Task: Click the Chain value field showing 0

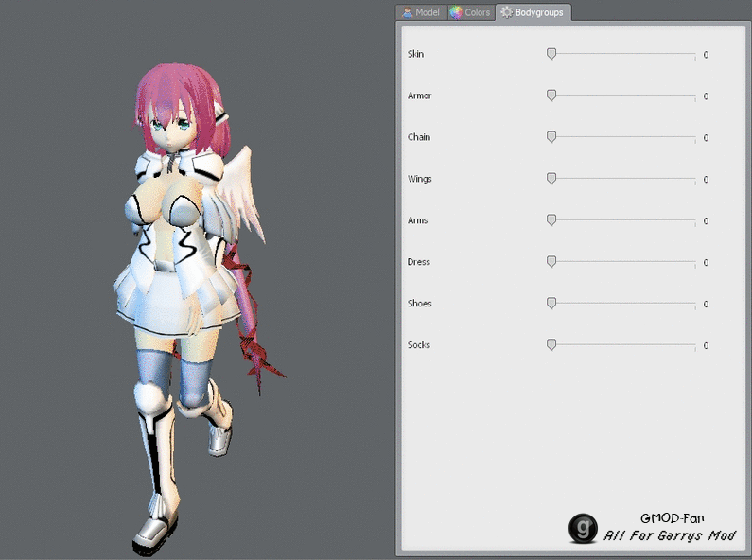Action: pos(706,137)
